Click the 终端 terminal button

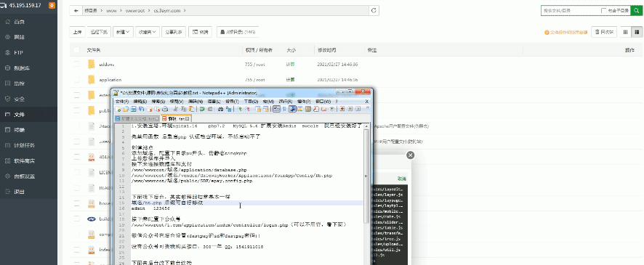tap(200, 32)
